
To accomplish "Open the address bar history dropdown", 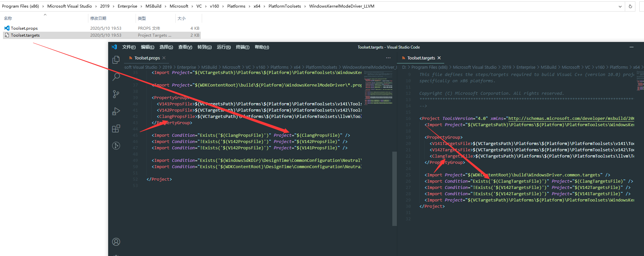I will point(620,6).
